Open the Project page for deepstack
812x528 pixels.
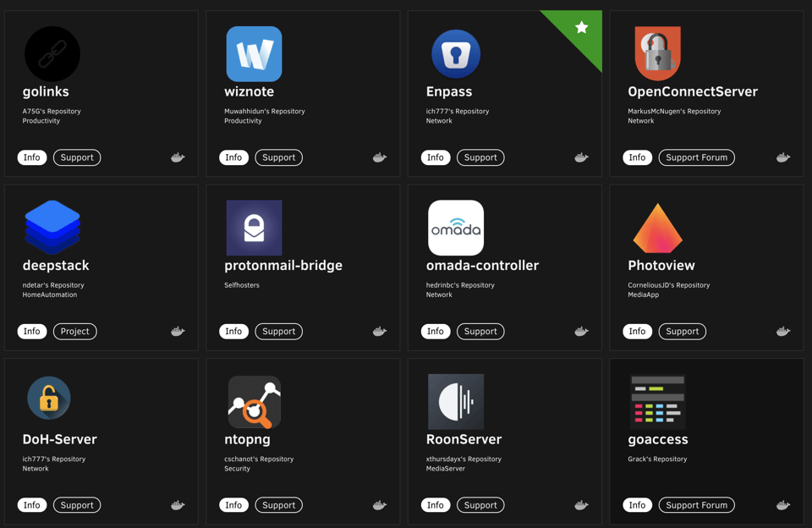(x=74, y=331)
